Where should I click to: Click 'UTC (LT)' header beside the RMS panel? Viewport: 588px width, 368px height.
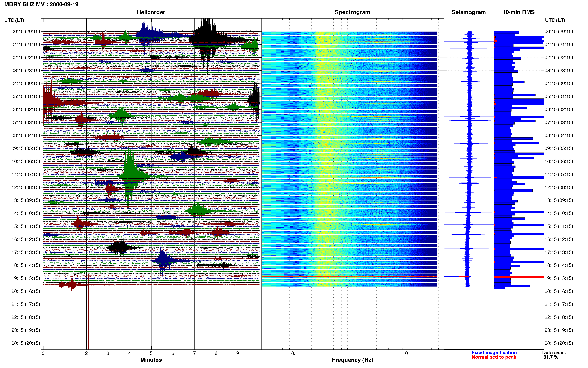[555, 20]
